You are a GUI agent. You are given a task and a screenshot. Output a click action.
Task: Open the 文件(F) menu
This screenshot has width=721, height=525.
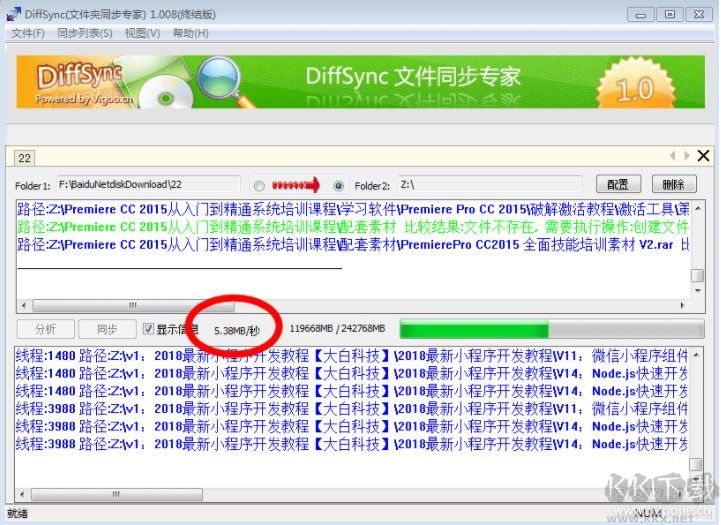point(28,34)
